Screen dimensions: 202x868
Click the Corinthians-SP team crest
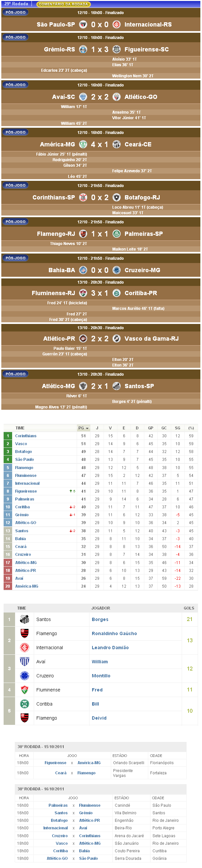(x=83, y=198)
